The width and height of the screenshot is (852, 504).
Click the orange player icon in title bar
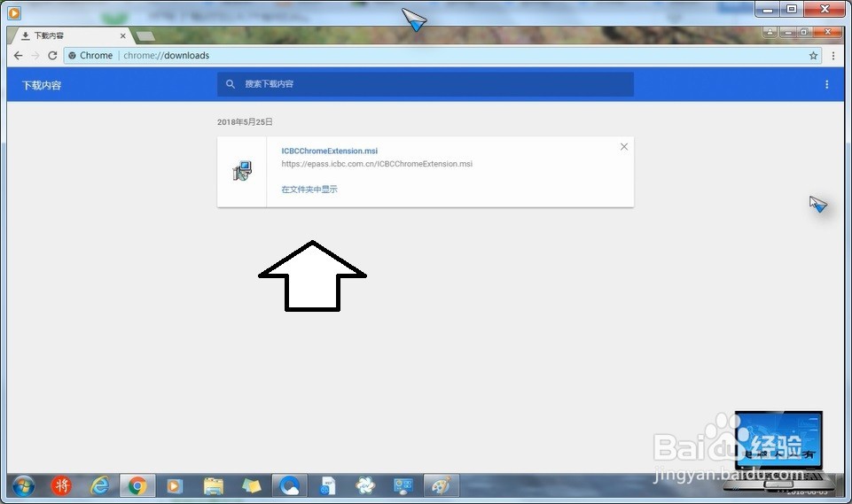[x=15, y=12]
